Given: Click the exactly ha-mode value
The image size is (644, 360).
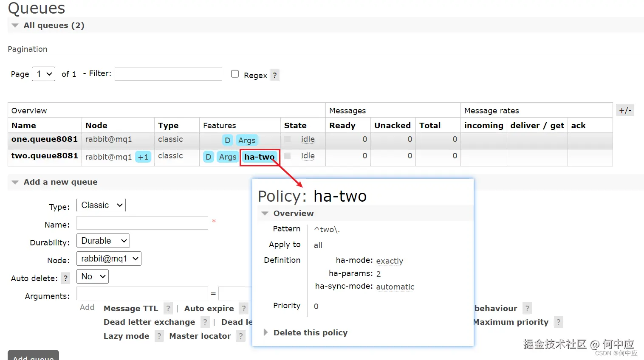Looking at the screenshot, I should [x=390, y=261].
